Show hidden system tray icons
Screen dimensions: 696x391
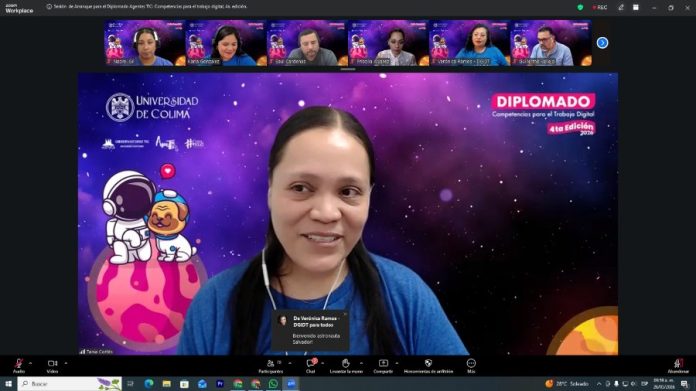coord(599,384)
